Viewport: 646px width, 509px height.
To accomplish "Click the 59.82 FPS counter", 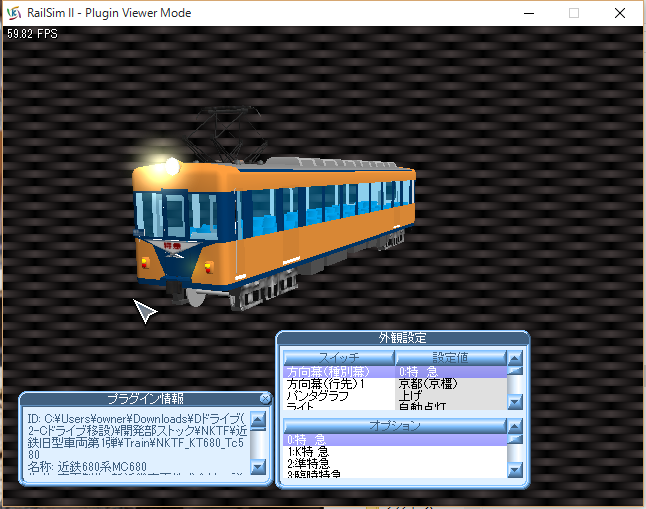I will coord(32,34).
